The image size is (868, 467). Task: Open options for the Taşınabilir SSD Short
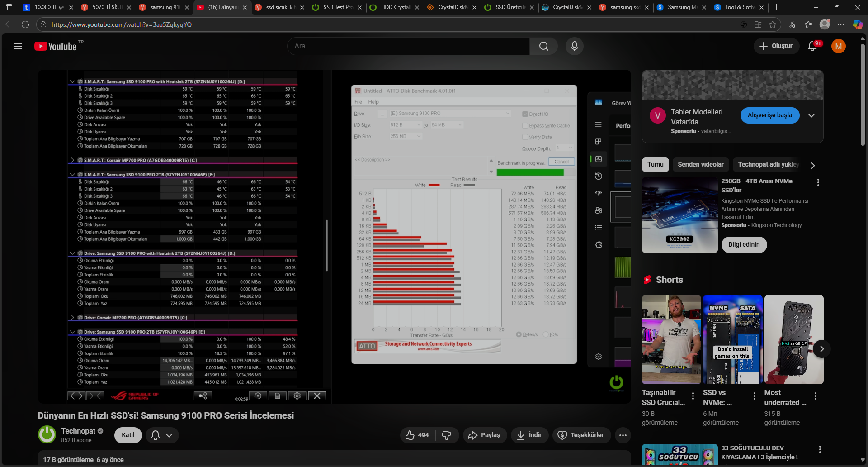[693, 396]
